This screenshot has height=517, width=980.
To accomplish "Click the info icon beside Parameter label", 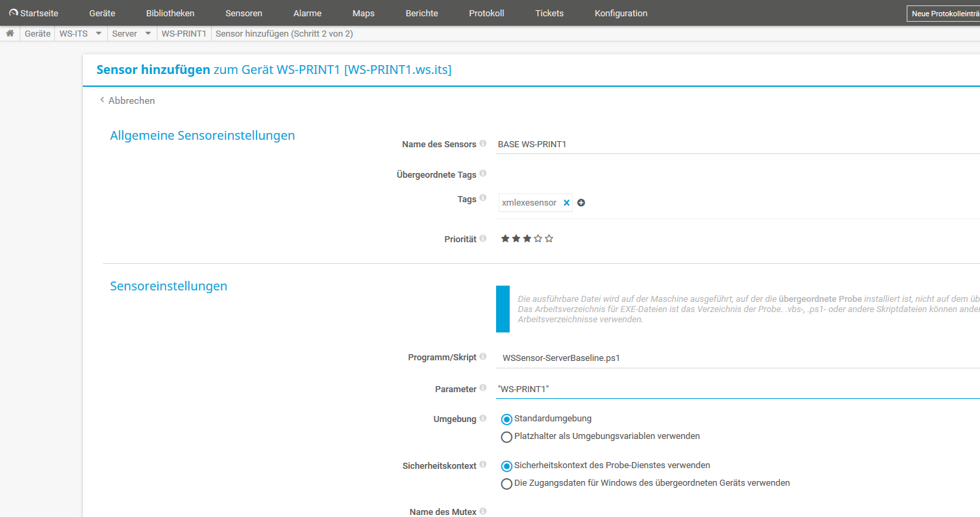I will [483, 388].
